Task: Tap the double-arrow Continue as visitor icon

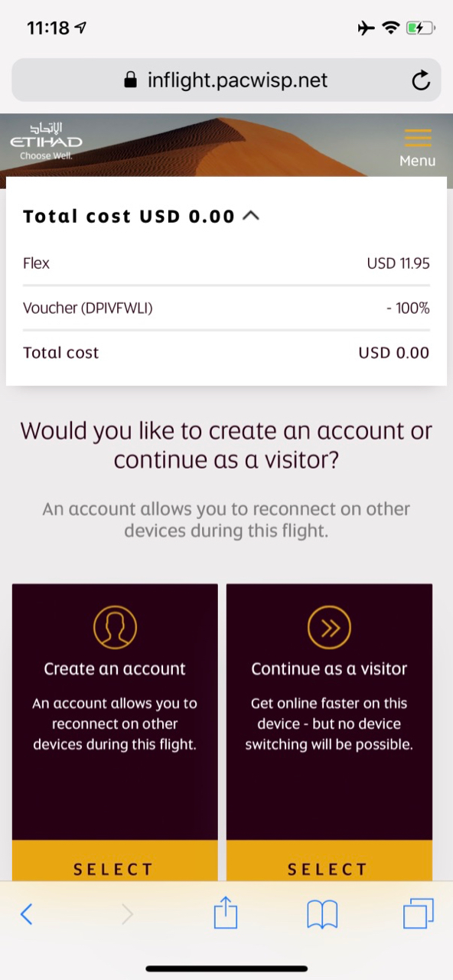Action: pyautogui.click(x=329, y=628)
